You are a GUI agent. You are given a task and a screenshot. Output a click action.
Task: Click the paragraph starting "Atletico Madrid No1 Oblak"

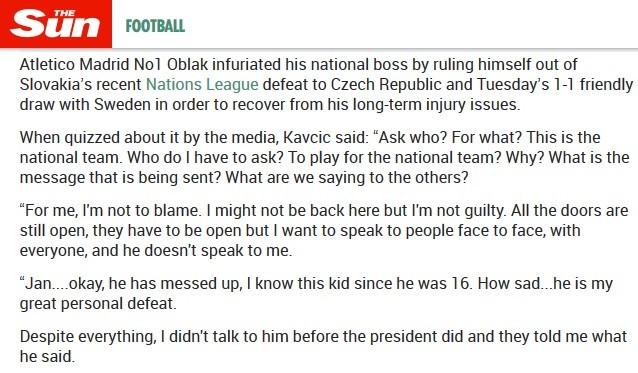[326, 85]
